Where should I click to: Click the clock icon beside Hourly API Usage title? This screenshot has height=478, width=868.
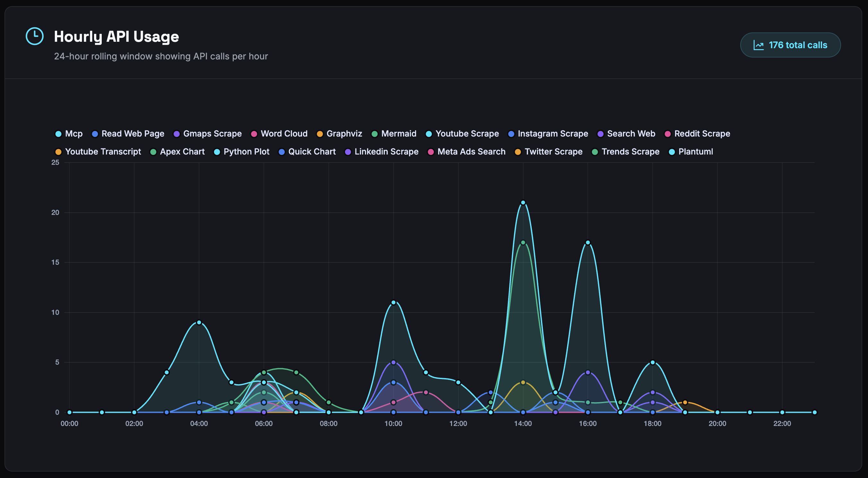coord(35,36)
